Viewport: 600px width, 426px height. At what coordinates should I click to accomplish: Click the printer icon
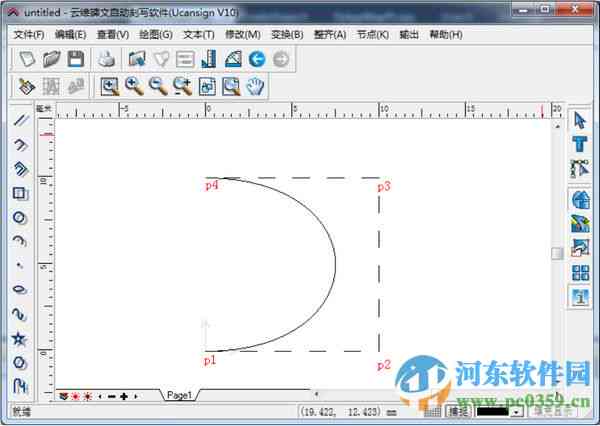click(x=107, y=59)
